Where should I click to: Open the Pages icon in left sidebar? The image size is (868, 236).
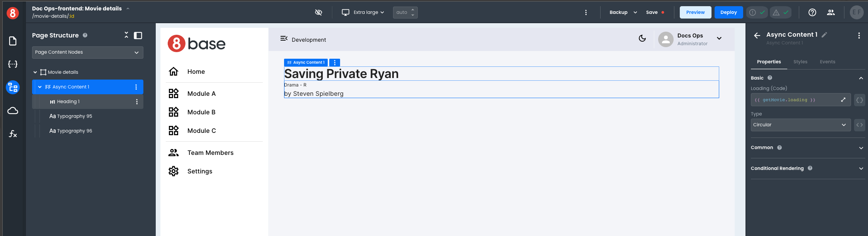tap(13, 41)
